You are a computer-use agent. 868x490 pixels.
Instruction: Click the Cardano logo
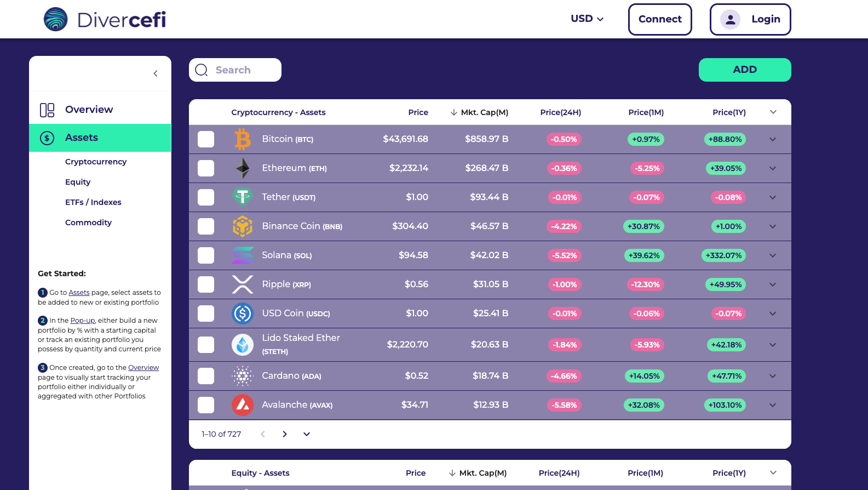pyautogui.click(x=243, y=376)
